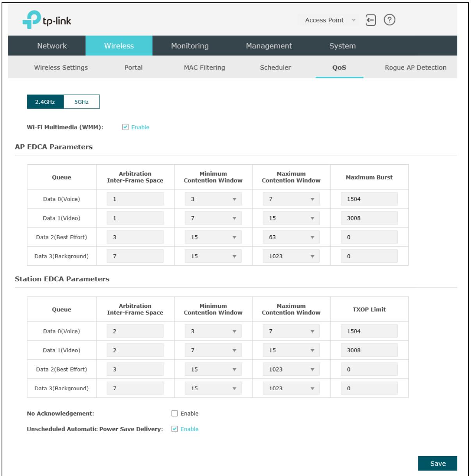Click Station Voice TXOP Limit field
The height and width of the screenshot is (476, 471).
(x=369, y=331)
